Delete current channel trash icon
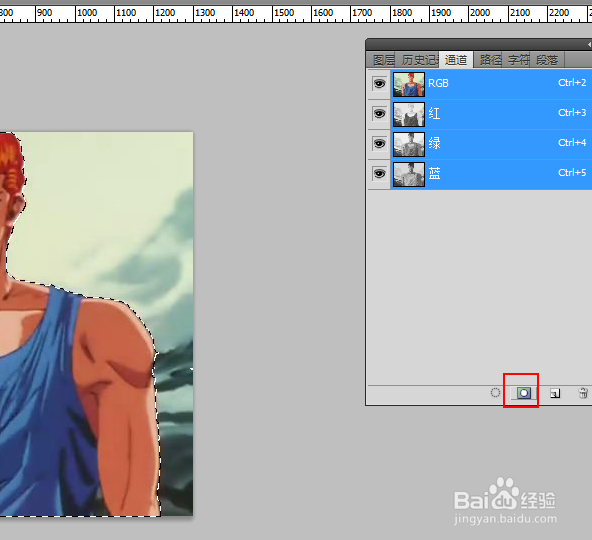Screen dimensions: 592x540 [x=583, y=393]
